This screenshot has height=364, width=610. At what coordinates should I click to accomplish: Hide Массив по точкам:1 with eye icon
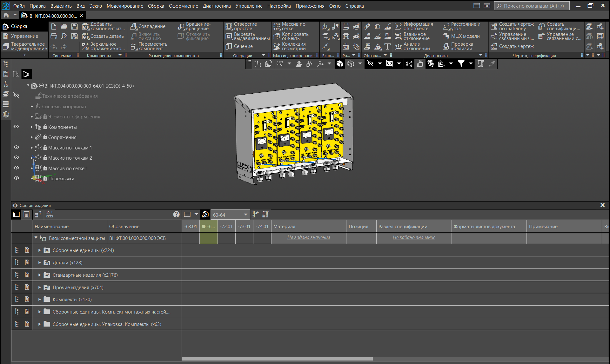[17, 148]
